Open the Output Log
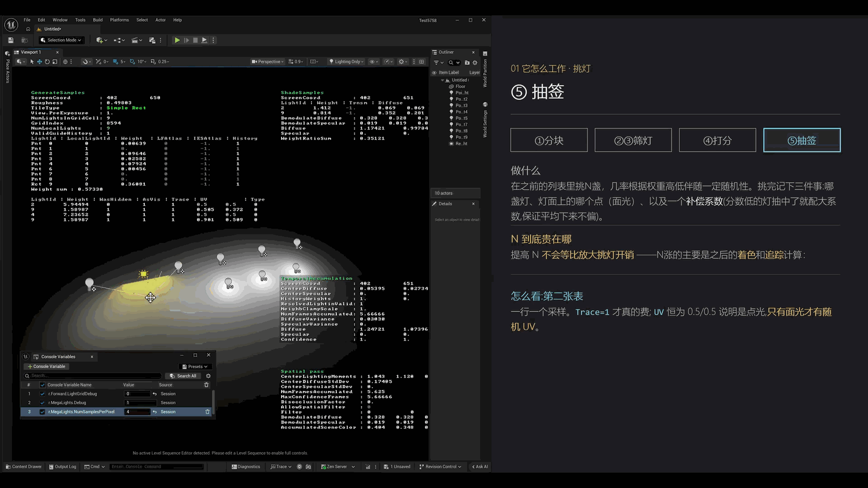Image resolution: width=868 pixels, height=488 pixels. [62, 467]
